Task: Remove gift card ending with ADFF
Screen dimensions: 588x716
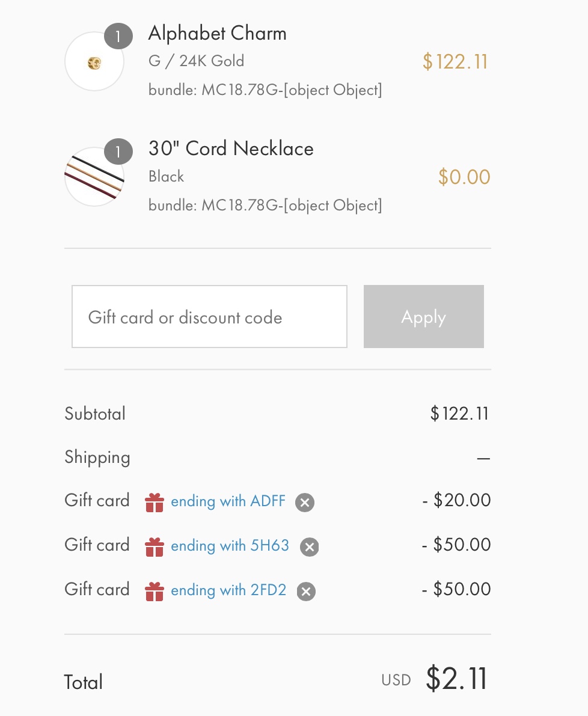Action: (x=304, y=503)
